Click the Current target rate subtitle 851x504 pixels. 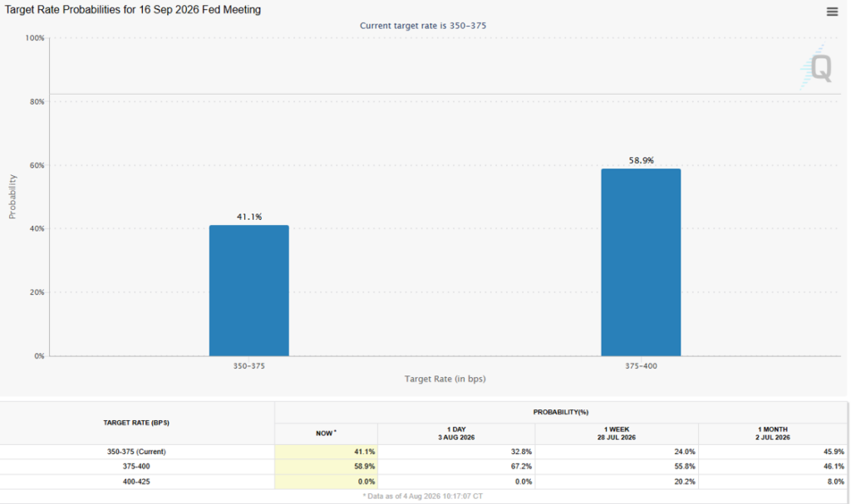pos(423,26)
